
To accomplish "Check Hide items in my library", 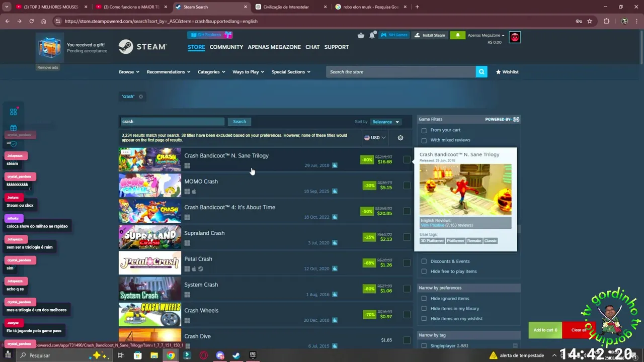I will point(424,309).
